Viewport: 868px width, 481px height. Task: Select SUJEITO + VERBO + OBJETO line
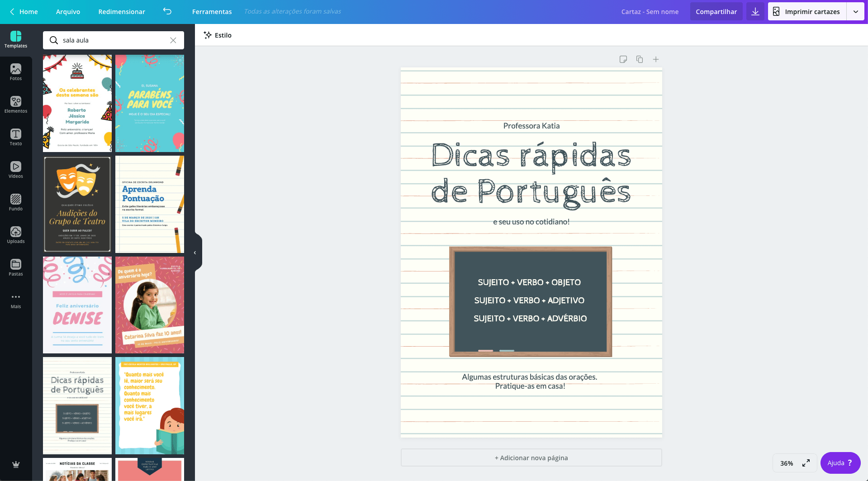[529, 282]
